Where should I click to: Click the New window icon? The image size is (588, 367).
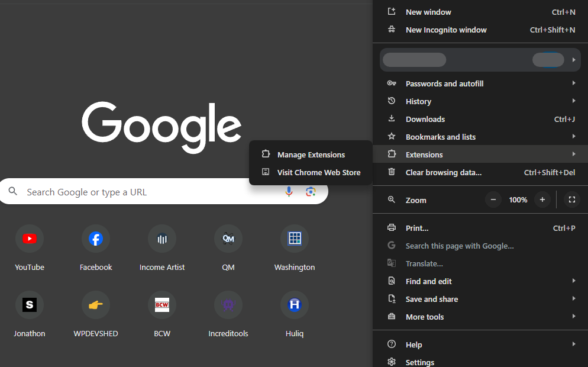click(392, 12)
